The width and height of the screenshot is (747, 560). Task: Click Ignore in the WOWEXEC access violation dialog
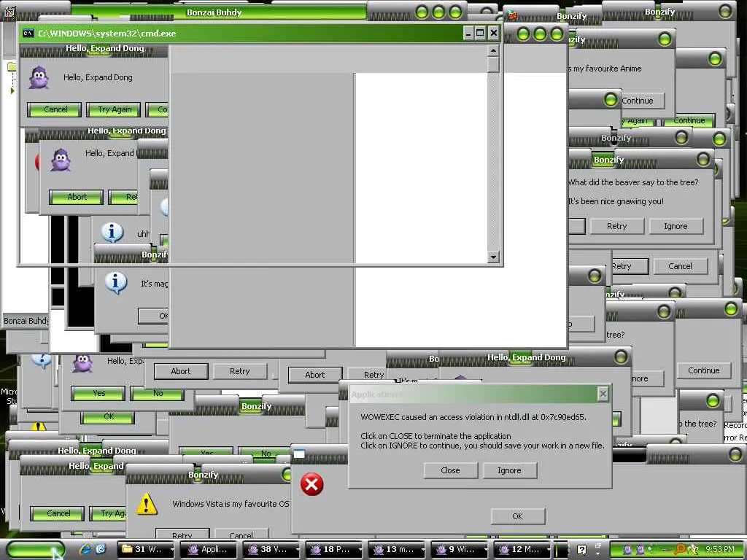[510, 470]
